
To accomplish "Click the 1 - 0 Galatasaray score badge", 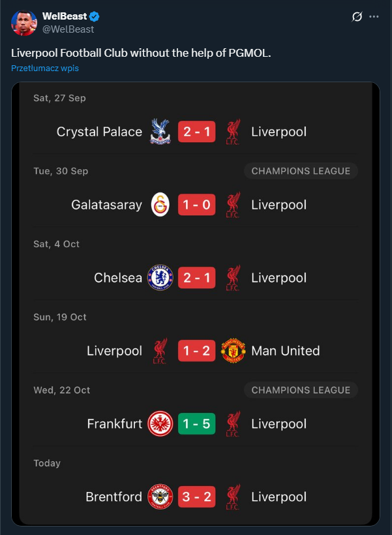I will [196, 205].
